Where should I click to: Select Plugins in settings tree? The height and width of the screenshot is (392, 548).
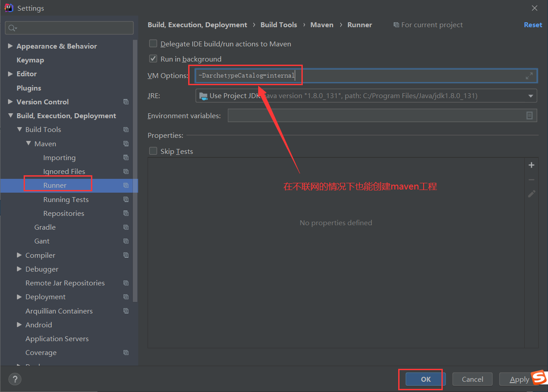click(x=29, y=88)
